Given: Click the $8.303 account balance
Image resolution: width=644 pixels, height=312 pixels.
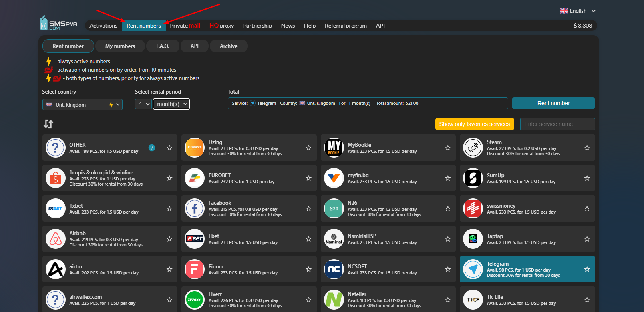Looking at the screenshot, I should (x=583, y=26).
